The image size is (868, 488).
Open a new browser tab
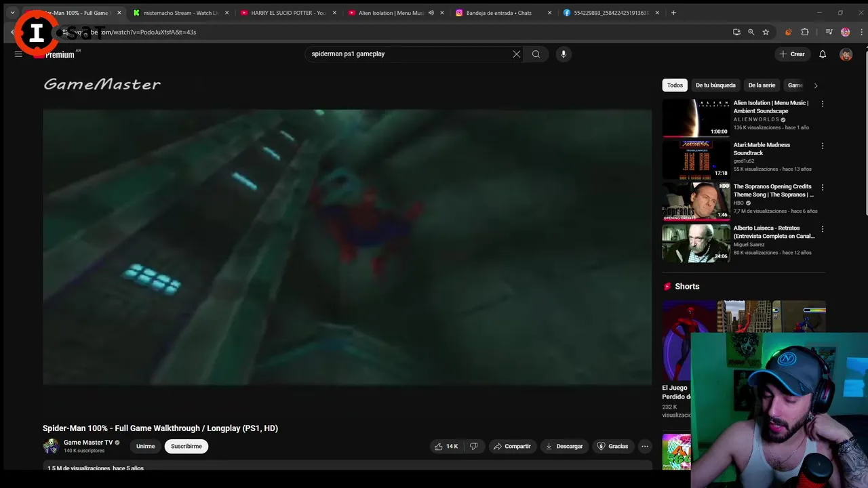673,13
